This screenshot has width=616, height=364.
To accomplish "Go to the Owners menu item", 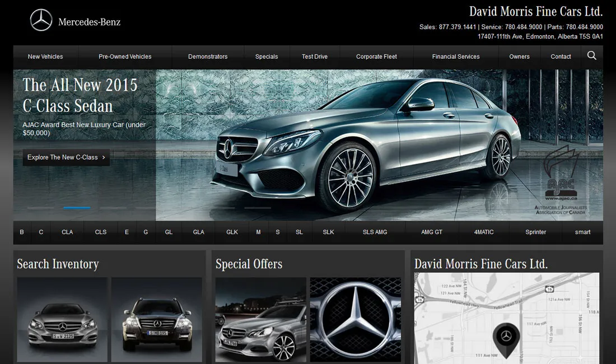I will tap(519, 57).
